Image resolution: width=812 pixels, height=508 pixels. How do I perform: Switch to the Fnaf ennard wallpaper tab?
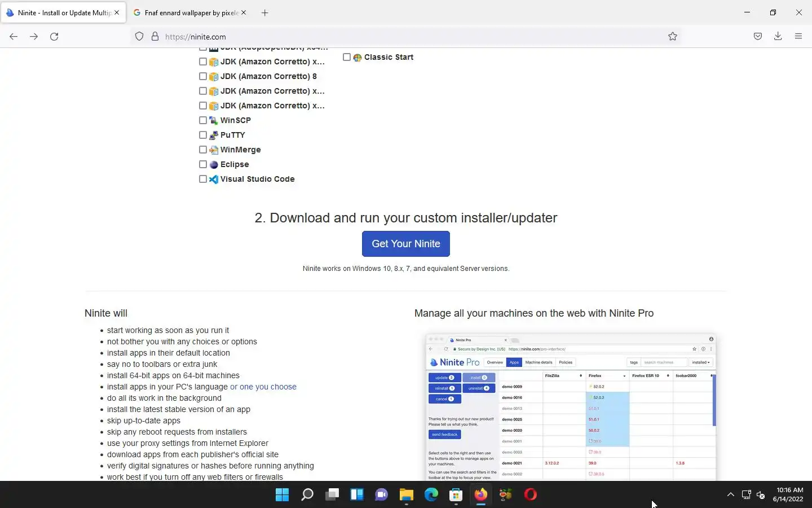point(191,12)
